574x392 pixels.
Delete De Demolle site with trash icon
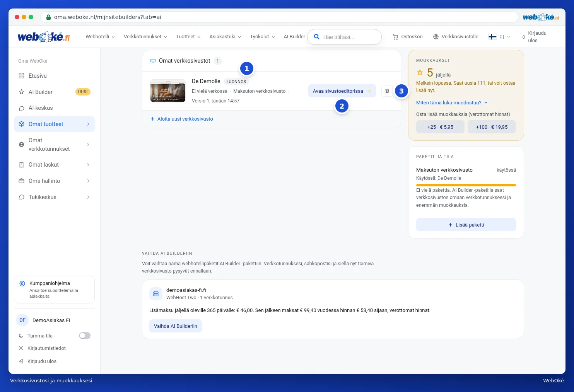click(387, 91)
